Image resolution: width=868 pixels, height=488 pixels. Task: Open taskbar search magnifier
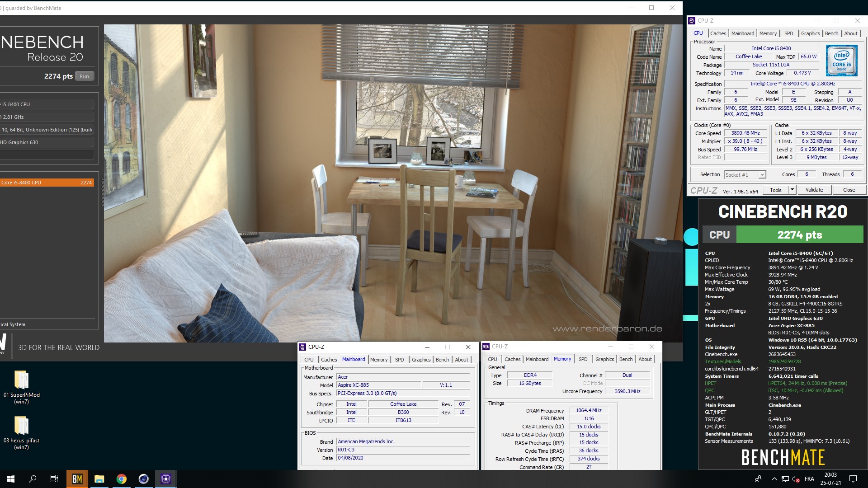coord(33,479)
